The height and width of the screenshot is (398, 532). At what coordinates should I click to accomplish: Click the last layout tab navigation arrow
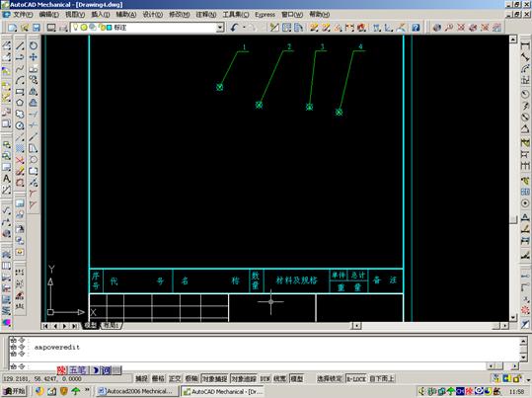75,326
